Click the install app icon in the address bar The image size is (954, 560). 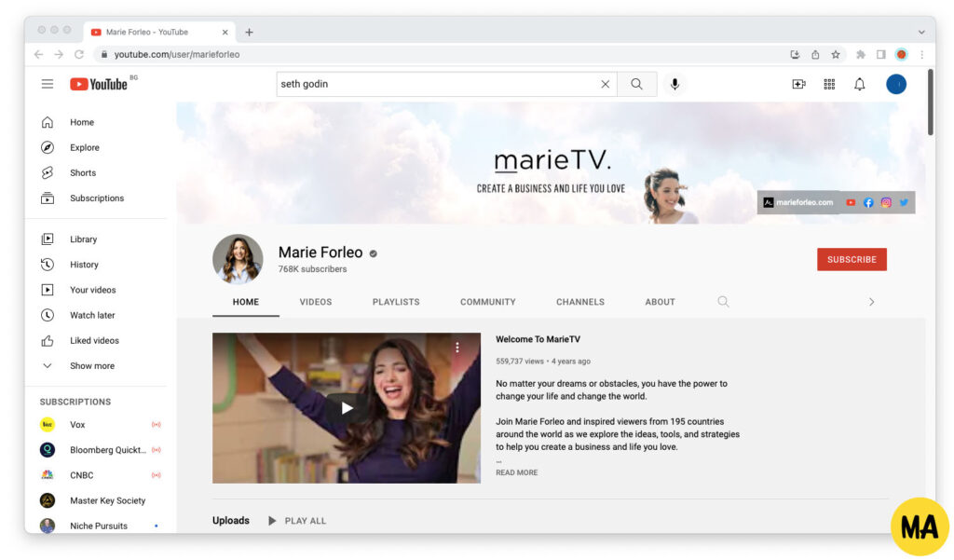795,54
